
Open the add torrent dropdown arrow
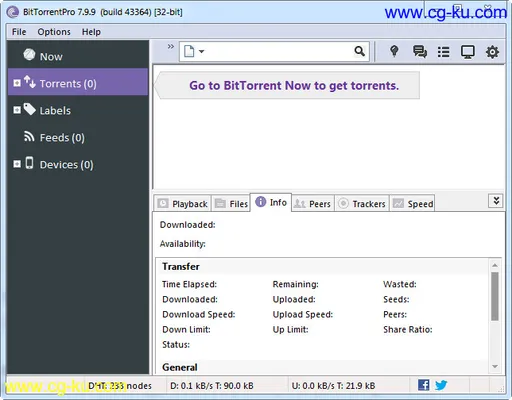(201, 52)
